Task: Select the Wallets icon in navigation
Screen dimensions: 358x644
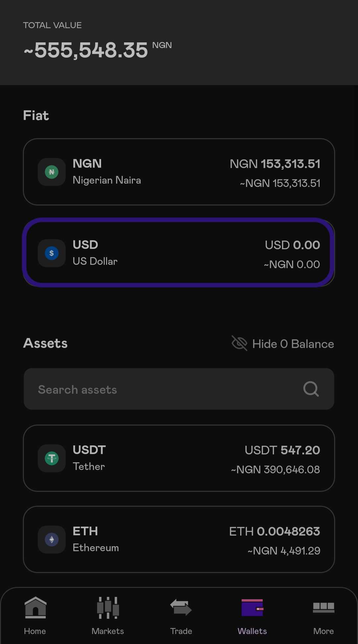Action: coord(252,607)
